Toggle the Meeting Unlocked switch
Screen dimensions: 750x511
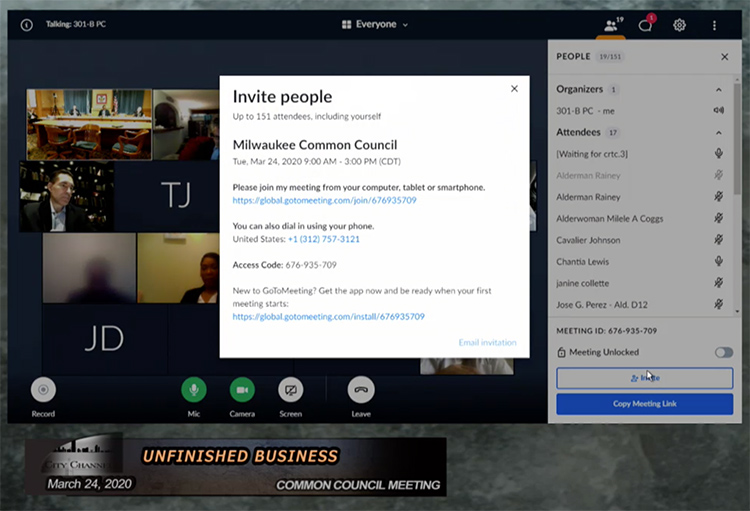coord(724,353)
